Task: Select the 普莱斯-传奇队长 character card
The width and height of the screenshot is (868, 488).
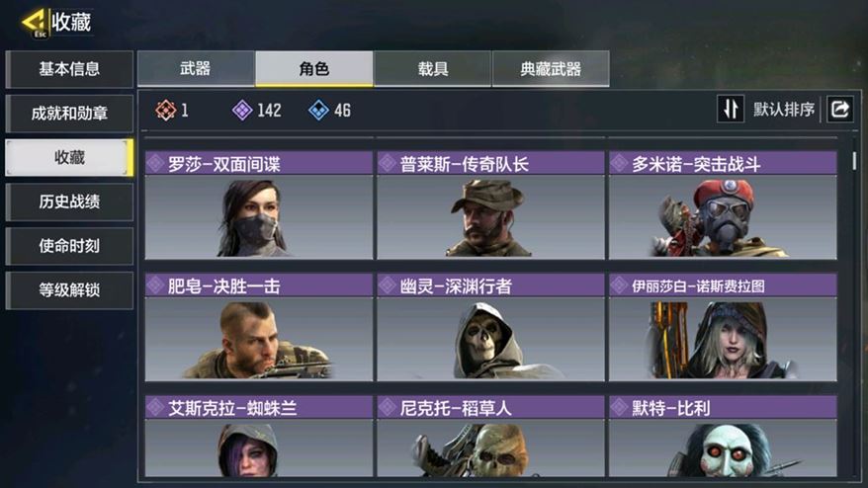Action: (x=490, y=205)
